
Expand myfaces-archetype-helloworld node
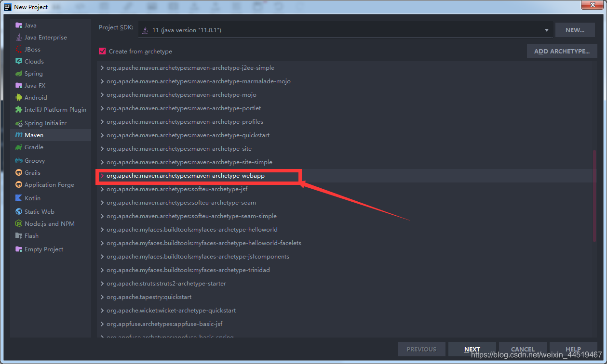[x=102, y=230]
